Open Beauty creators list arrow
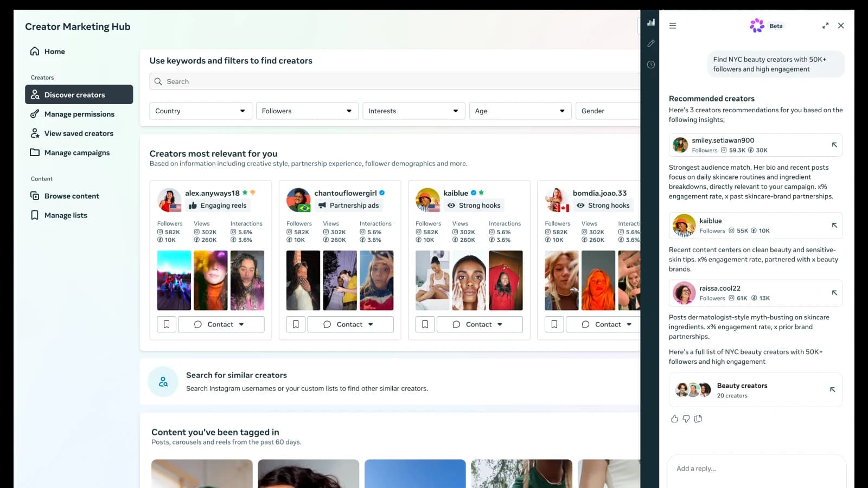The height and width of the screenshot is (488, 868). pyautogui.click(x=832, y=389)
